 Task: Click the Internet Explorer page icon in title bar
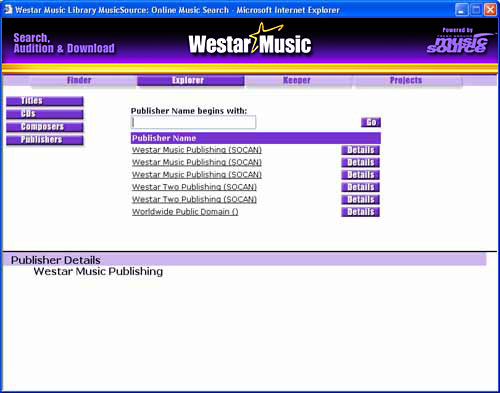pos(8,9)
